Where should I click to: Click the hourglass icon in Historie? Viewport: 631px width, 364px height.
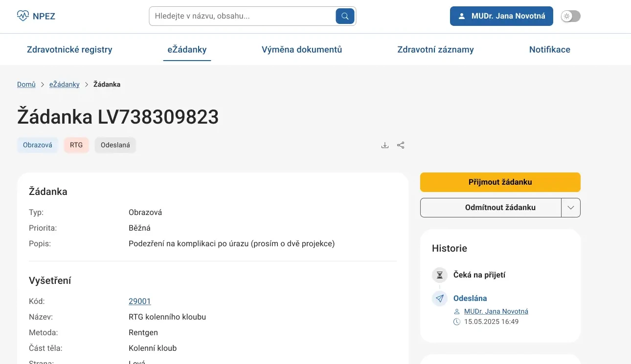tap(440, 275)
